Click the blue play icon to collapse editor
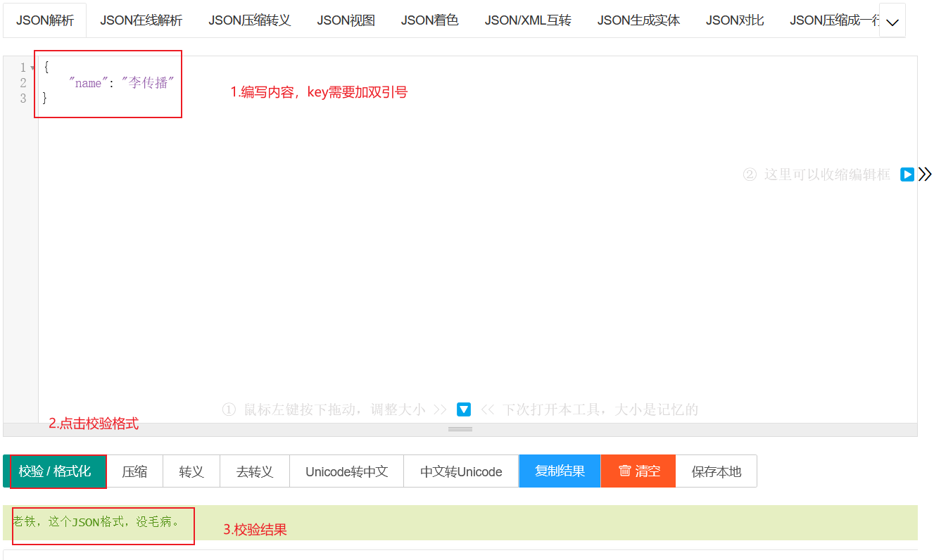The height and width of the screenshot is (560, 934). (x=907, y=174)
